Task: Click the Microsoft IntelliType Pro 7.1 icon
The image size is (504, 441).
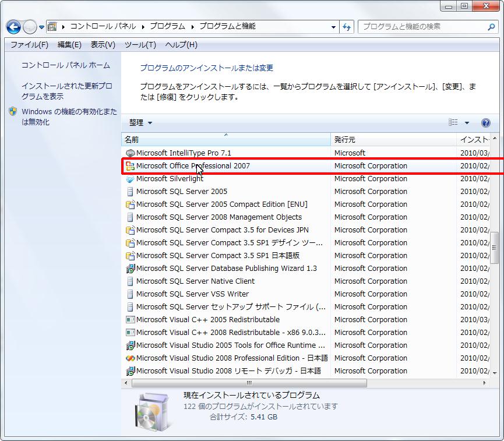Action: click(130, 153)
